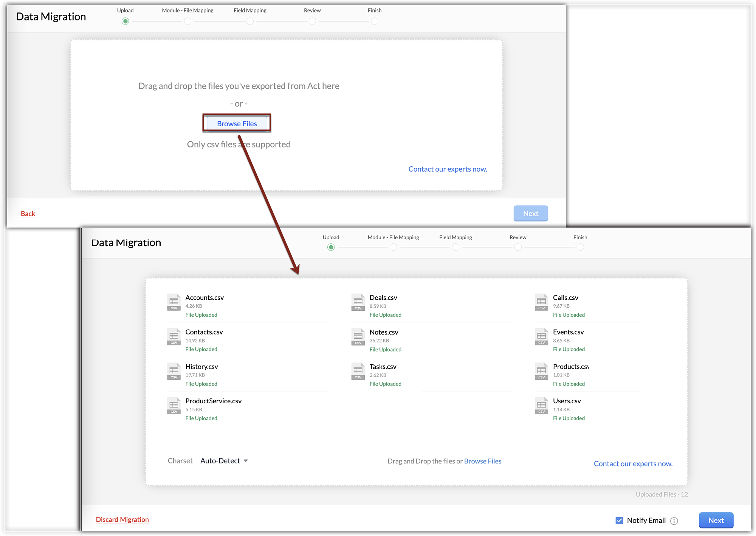This screenshot has width=756, height=536.
Task: Click the Notes.csv file icon
Action: click(358, 336)
